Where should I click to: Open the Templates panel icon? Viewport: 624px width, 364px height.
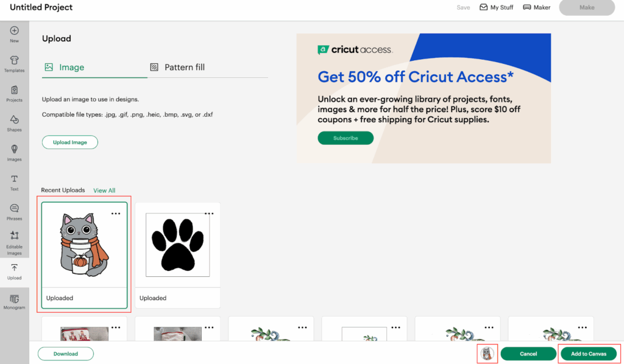tap(14, 61)
